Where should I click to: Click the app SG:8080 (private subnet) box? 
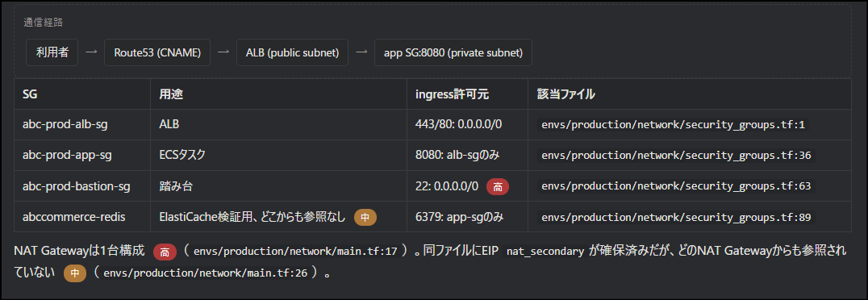pyautogui.click(x=453, y=52)
